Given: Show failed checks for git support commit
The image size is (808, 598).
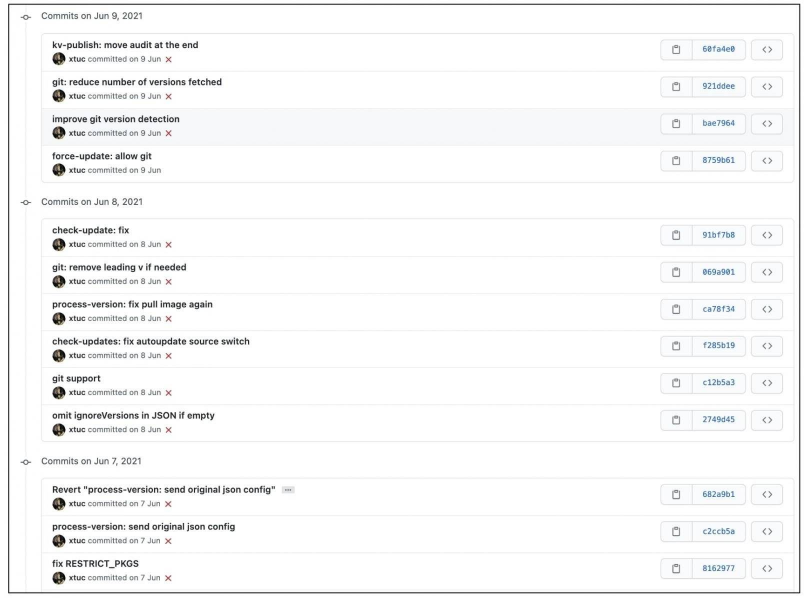Looking at the screenshot, I should [x=168, y=393].
